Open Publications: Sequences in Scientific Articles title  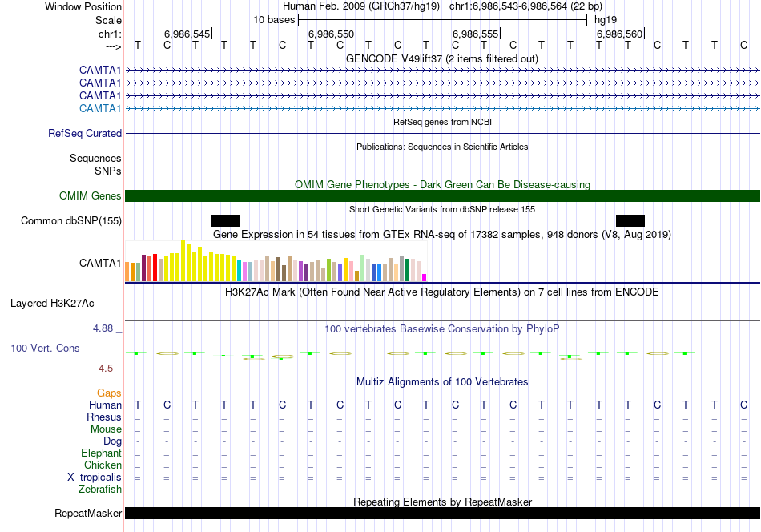[442, 147]
